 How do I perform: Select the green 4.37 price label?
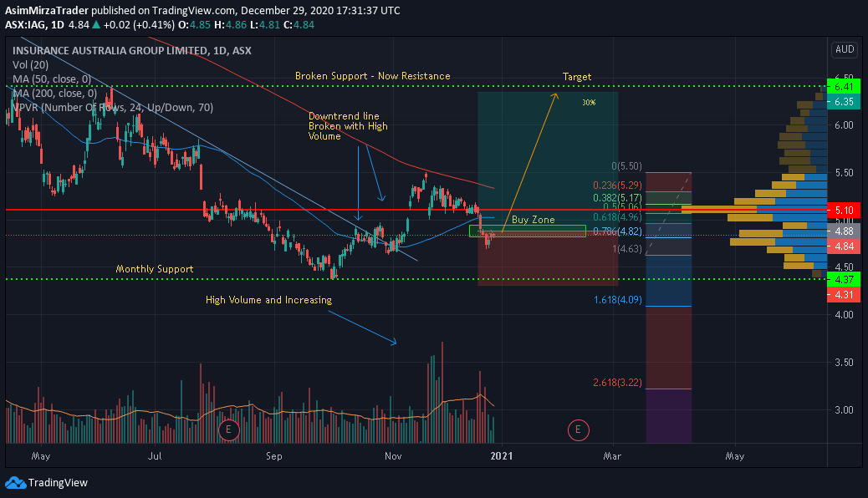click(844, 279)
